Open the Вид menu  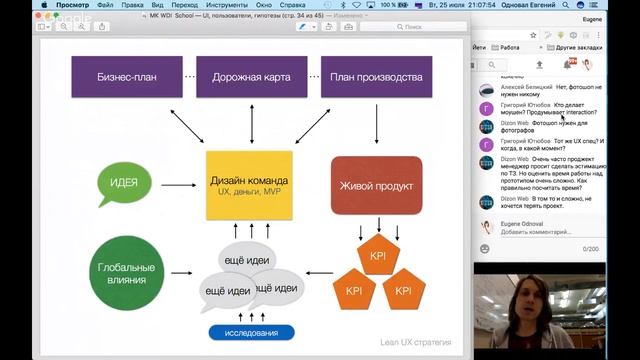[x=157, y=5]
